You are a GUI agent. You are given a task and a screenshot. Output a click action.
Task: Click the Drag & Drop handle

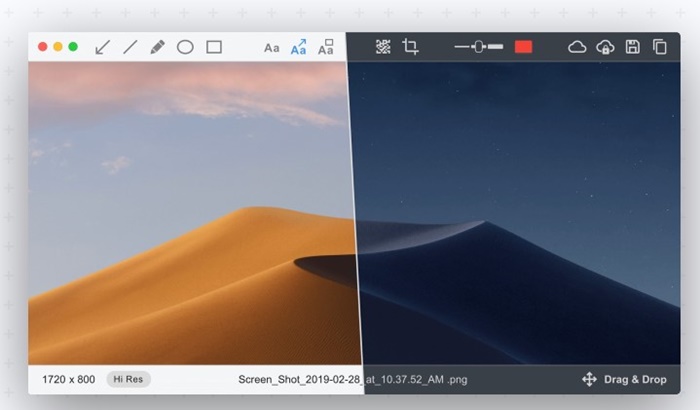624,380
